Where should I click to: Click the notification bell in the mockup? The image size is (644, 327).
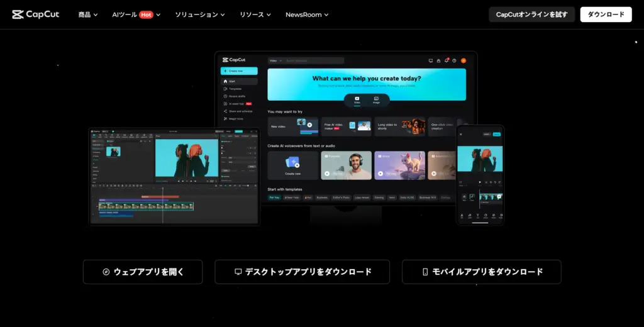point(446,60)
